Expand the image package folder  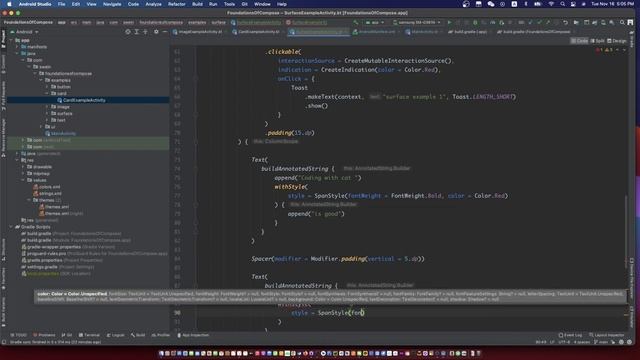click(47, 107)
